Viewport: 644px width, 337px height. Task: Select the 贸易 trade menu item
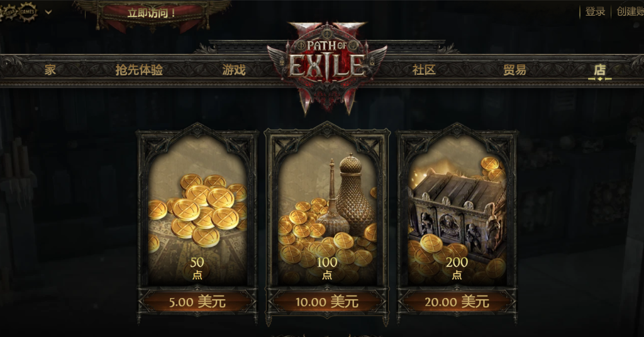[514, 70]
